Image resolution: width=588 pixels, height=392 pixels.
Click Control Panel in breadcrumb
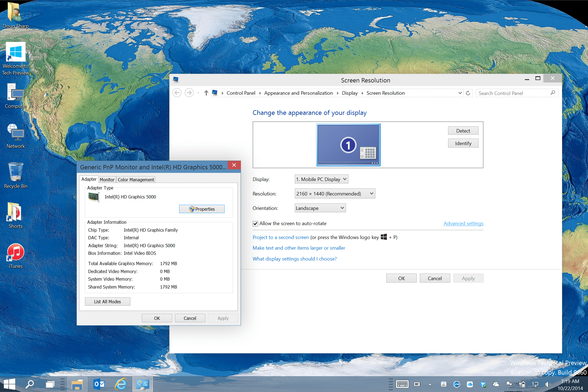click(241, 93)
